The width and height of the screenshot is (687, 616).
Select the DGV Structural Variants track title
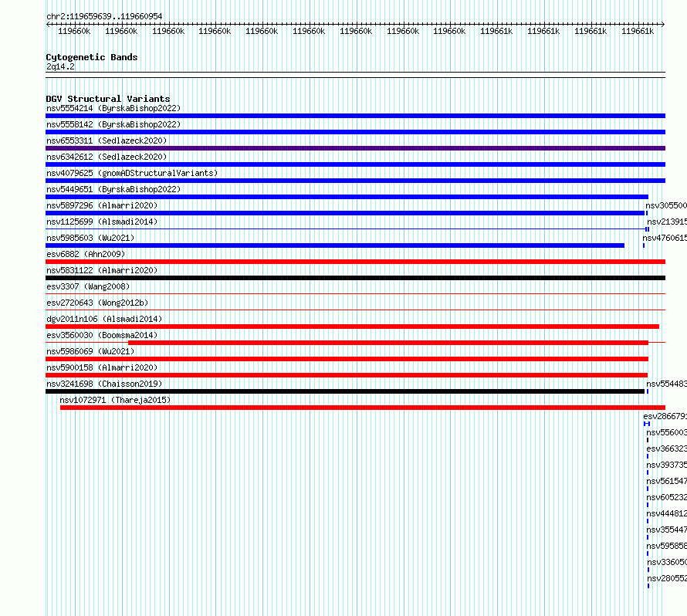tap(108, 99)
